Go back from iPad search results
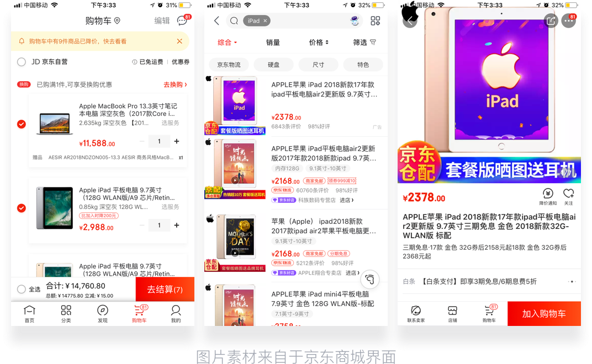592x364 pixels. click(x=216, y=21)
